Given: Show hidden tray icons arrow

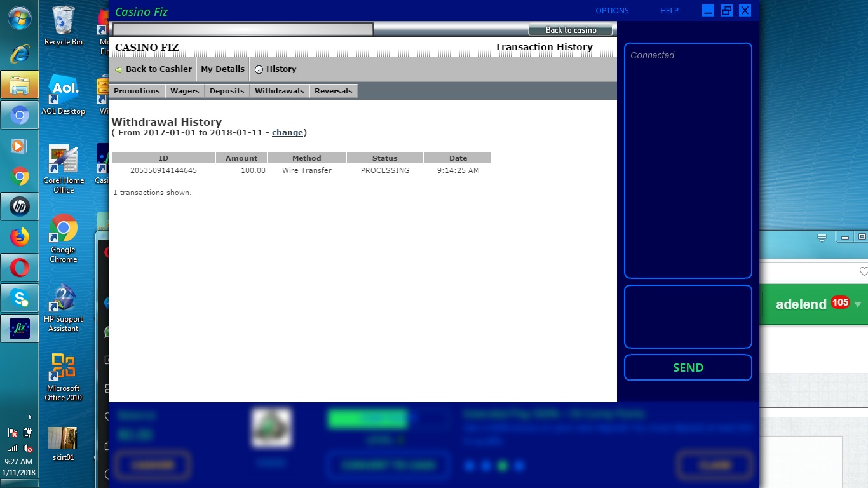Looking at the screenshot, I should pos(30,417).
